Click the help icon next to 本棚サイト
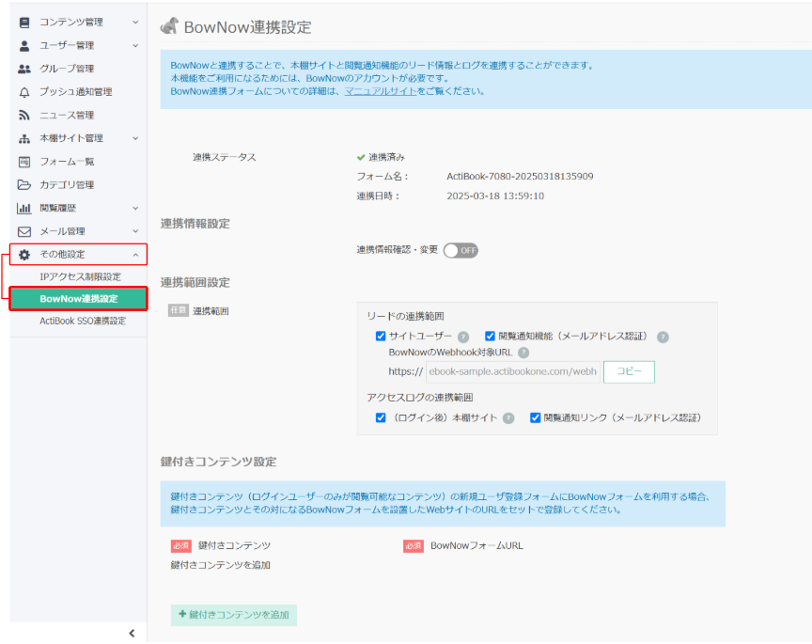 (x=509, y=418)
